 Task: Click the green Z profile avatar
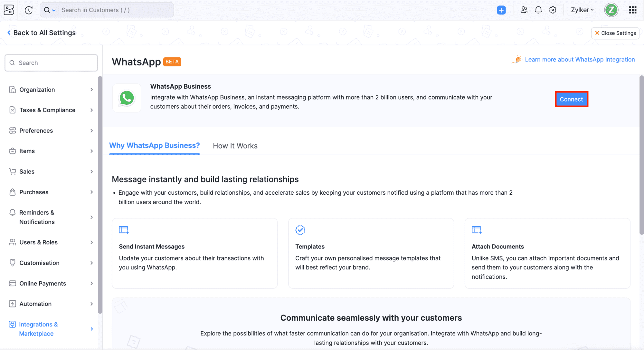[611, 10]
